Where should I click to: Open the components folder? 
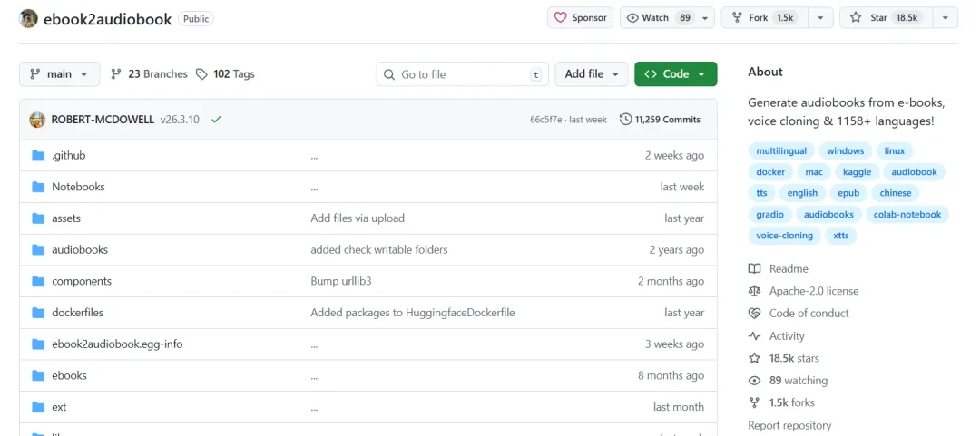pos(82,281)
